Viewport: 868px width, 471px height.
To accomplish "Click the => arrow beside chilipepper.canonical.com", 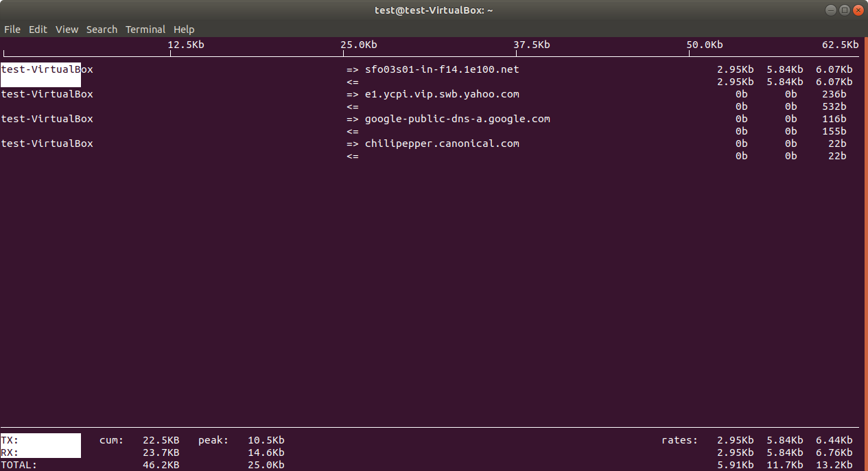I will pyautogui.click(x=353, y=143).
